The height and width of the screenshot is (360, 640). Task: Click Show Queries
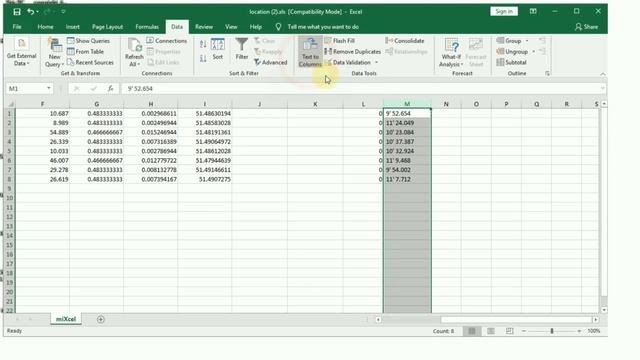tap(88, 41)
